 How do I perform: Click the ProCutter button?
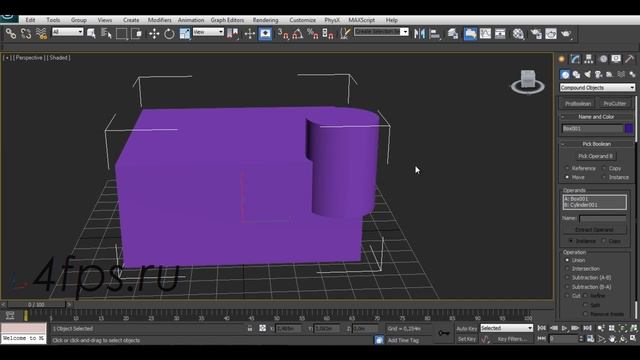point(615,104)
